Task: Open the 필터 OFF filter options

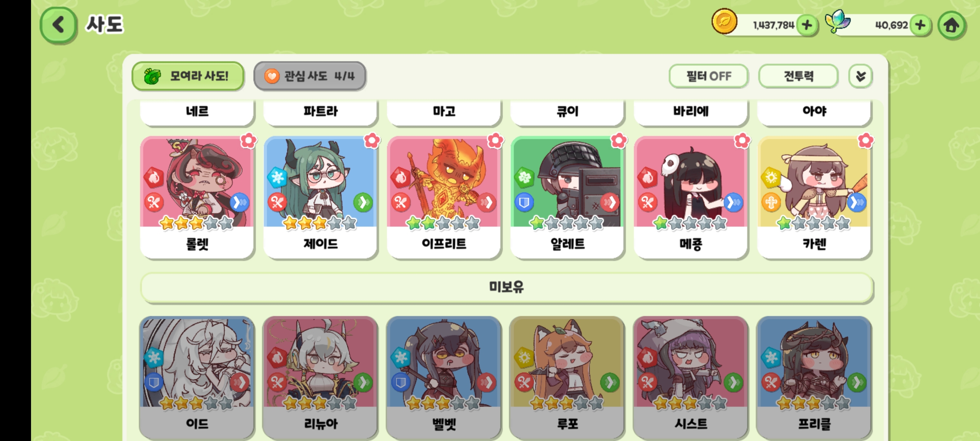Action: tap(708, 76)
